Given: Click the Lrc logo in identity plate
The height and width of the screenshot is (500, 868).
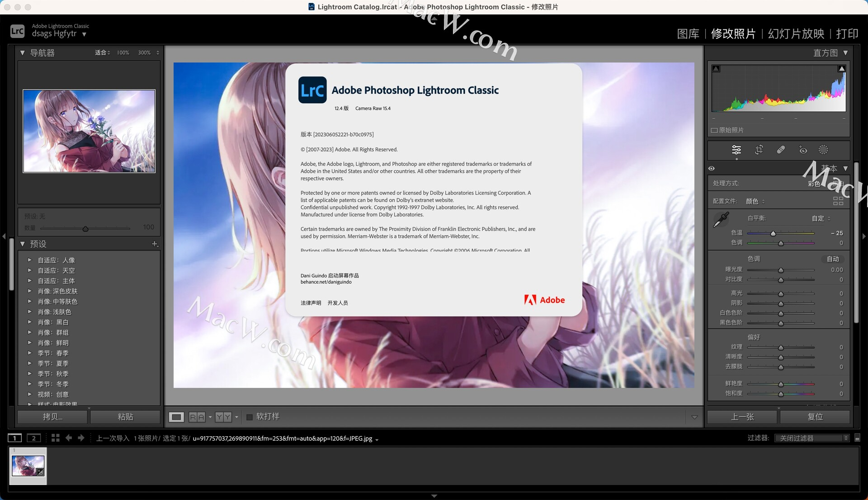Looking at the screenshot, I should coord(17,31).
